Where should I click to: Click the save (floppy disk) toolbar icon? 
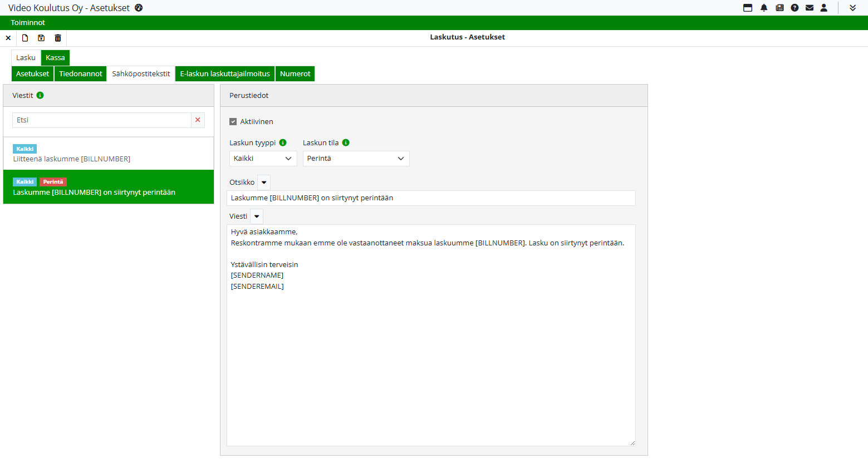pos(41,38)
